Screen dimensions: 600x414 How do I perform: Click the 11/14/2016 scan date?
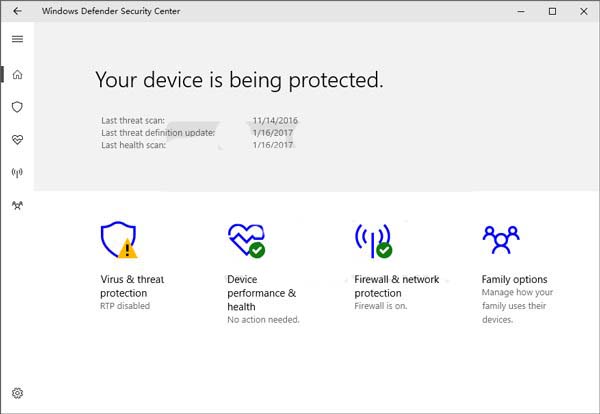point(275,121)
